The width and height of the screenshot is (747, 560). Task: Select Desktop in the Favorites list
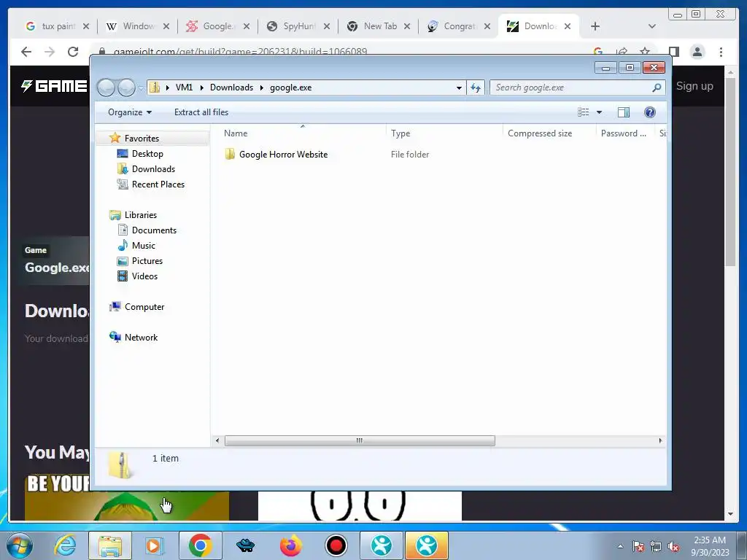(147, 154)
